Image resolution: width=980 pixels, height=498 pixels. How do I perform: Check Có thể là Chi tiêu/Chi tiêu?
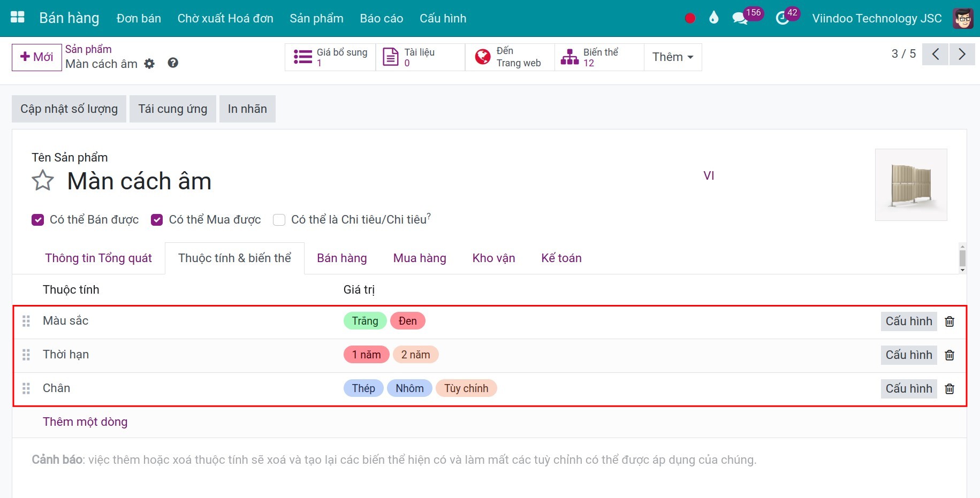(279, 220)
